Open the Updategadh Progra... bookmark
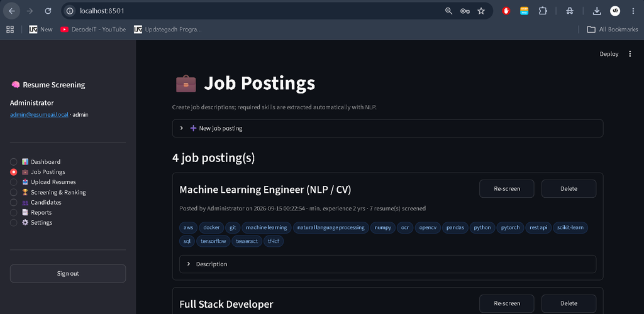The width and height of the screenshot is (644, 314). 167,29
